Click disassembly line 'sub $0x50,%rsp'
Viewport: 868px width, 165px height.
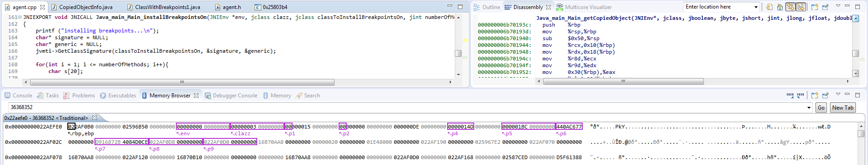(571, 38)
